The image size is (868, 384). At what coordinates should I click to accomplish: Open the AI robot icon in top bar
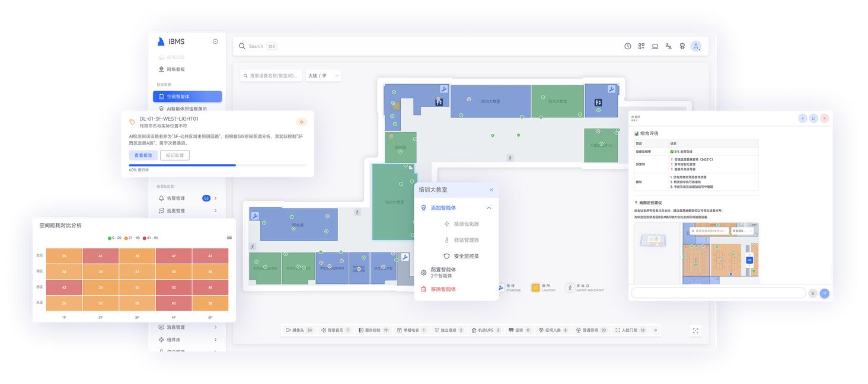682,46
